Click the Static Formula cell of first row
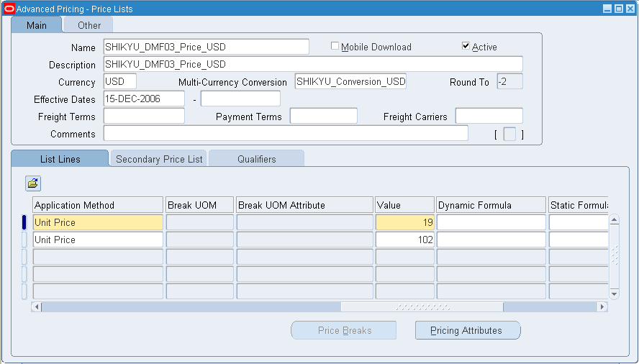 click(579, 222)
